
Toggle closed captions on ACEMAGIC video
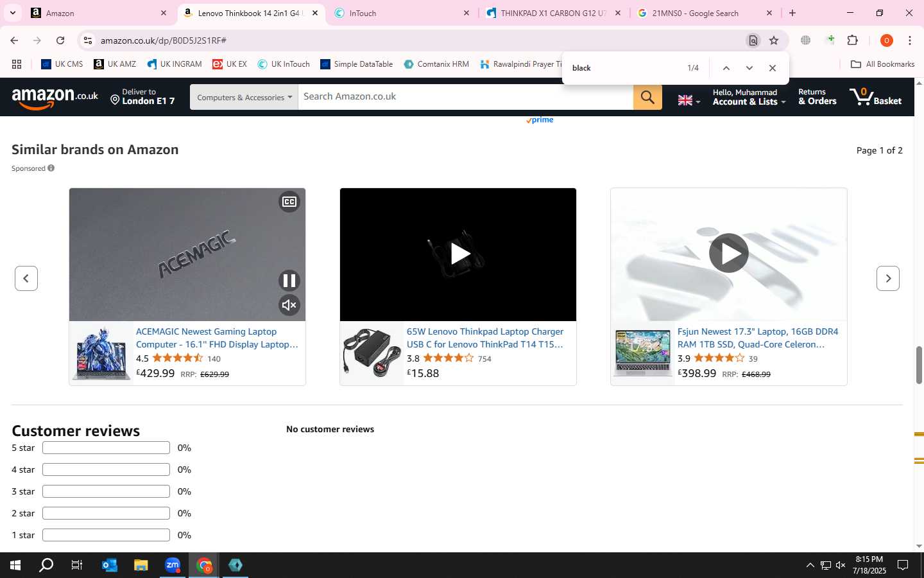tap(289, 202)
